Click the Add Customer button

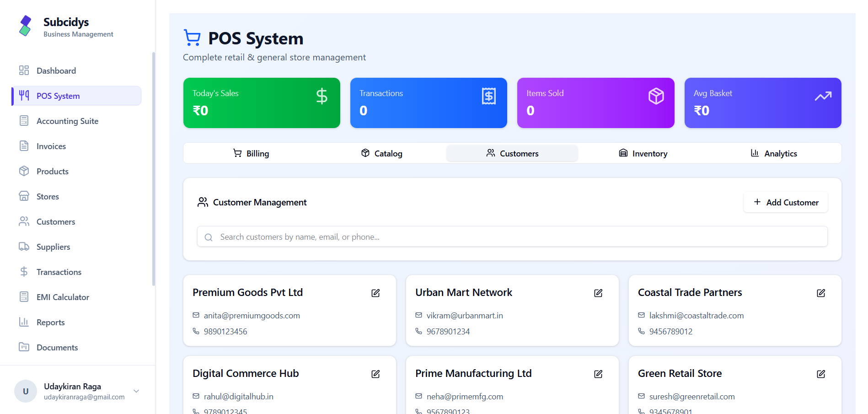click(x=786, y=202)
